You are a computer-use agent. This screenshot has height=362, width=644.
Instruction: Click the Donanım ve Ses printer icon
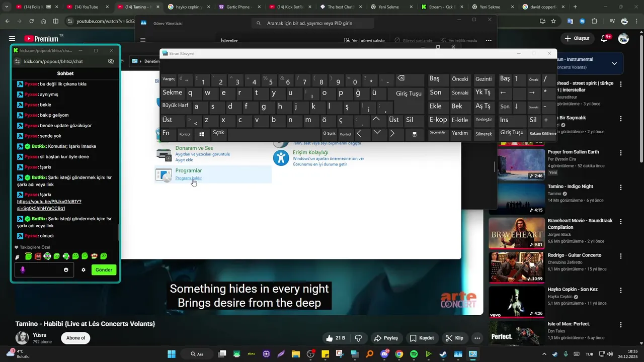click(x=164, y=154)
